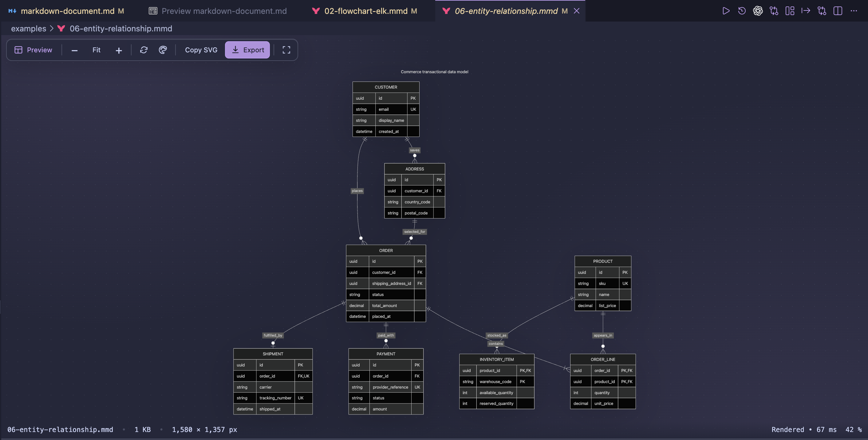
Task: Click 'warehouse_code' field in INVENTORY_ITEM
Action: (495, 382)
